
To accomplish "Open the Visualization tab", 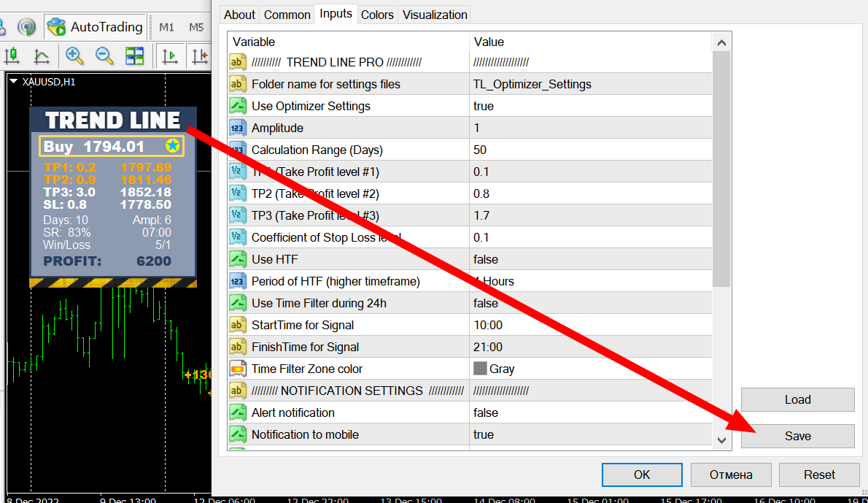I will click(x=435, y=15).
